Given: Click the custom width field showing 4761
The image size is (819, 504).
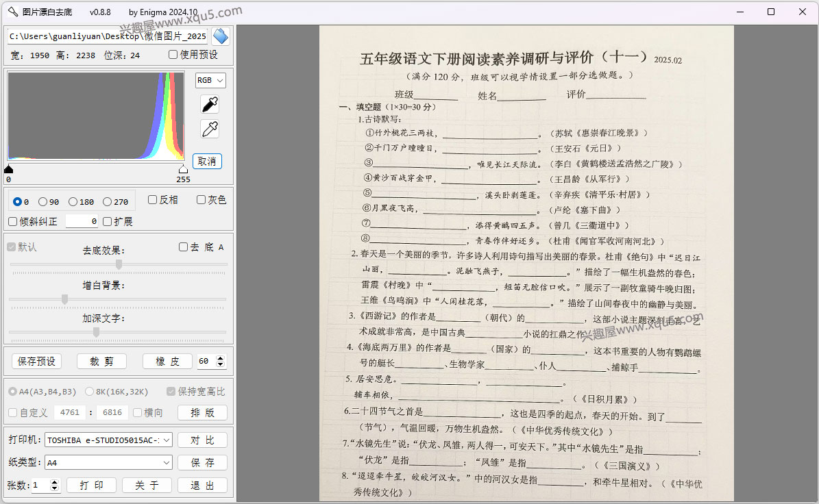Looking at the screenshot, I should pyautogui.click(x=70, y=413).
